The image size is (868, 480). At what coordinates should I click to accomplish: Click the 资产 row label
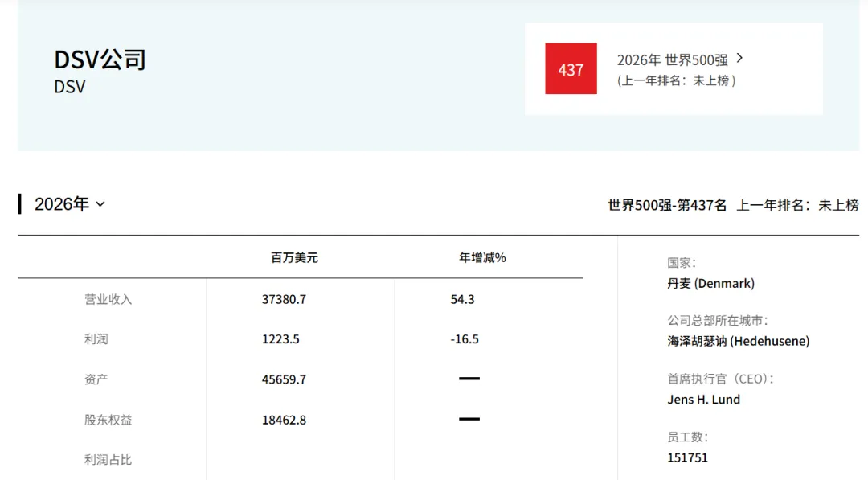96,379
